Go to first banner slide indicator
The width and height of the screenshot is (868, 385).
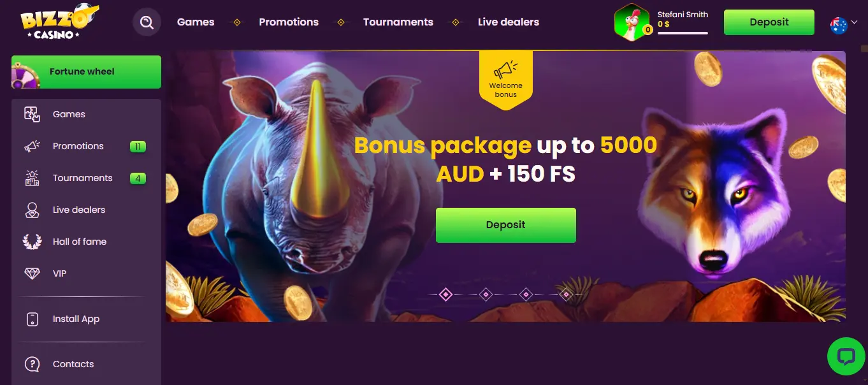446,294
